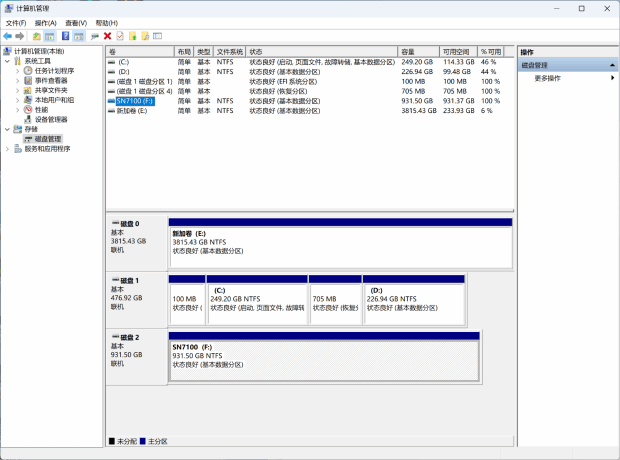
Task: Sort by the % 可用 column header
Action: click(x=490, y=52)
